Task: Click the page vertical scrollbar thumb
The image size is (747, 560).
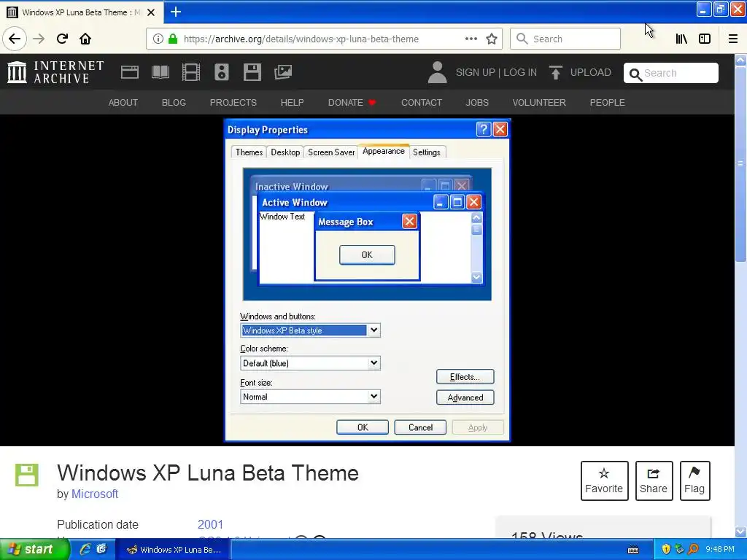Action: [x=740, y=163]
